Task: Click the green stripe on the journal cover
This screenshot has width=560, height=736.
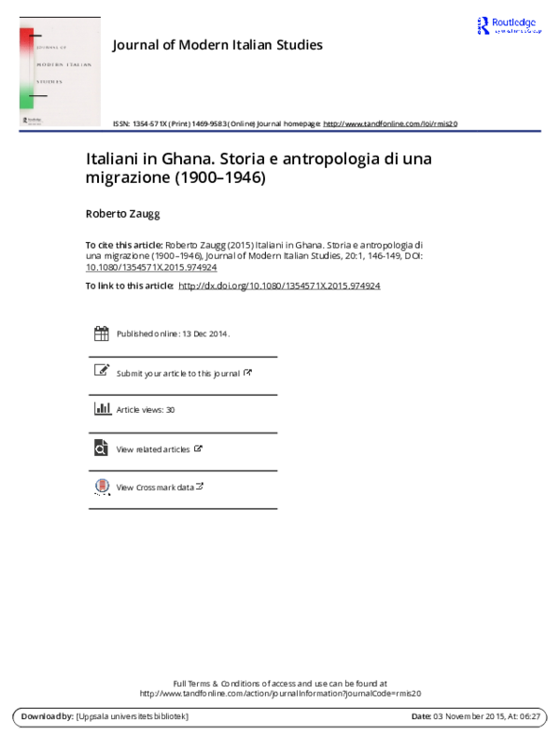Action: point(26,96)
